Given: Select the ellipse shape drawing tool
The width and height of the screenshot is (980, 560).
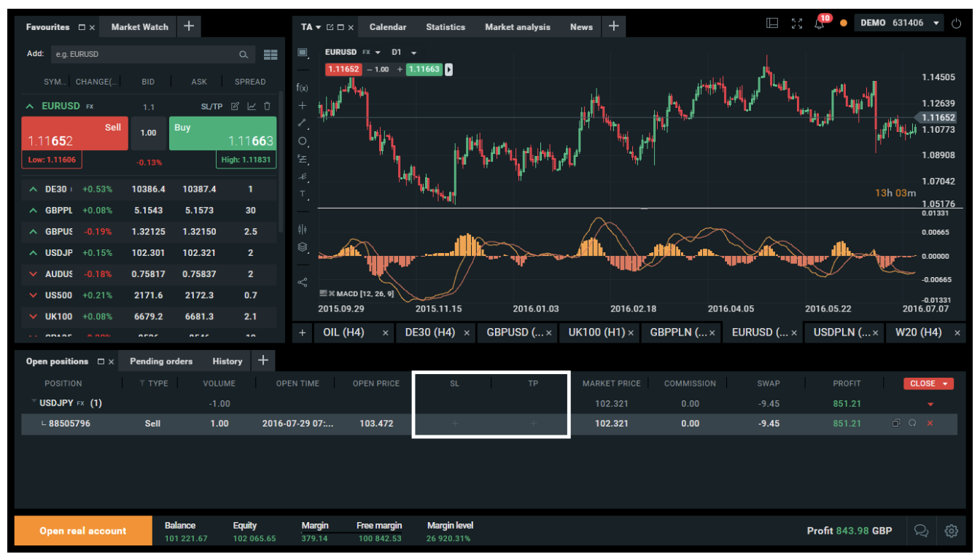Looking at the screenshot, I should click(303, 141).
